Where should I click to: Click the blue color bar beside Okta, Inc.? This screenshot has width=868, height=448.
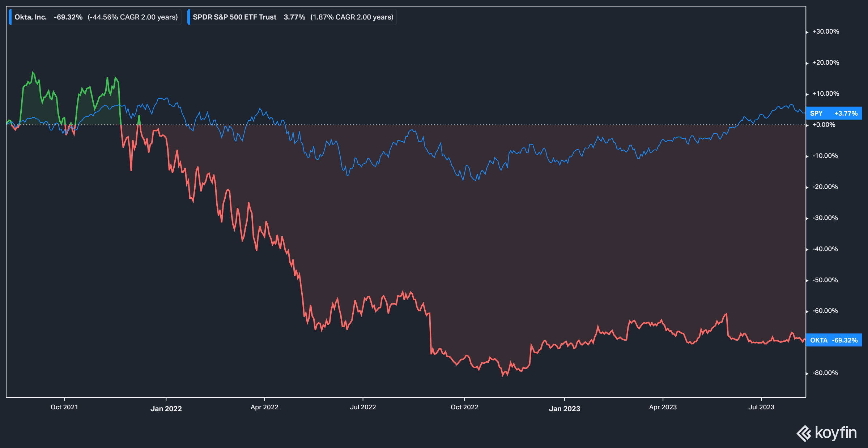(10, 17)
